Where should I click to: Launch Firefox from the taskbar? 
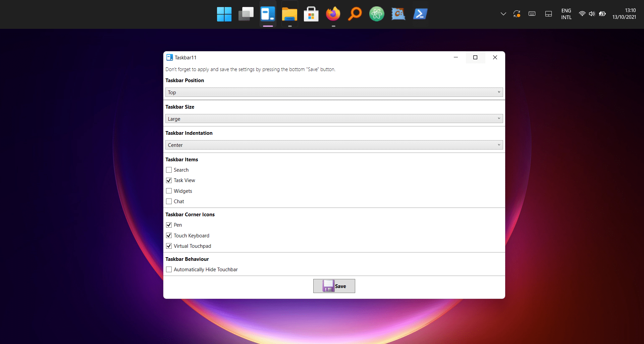click(333, 14)
